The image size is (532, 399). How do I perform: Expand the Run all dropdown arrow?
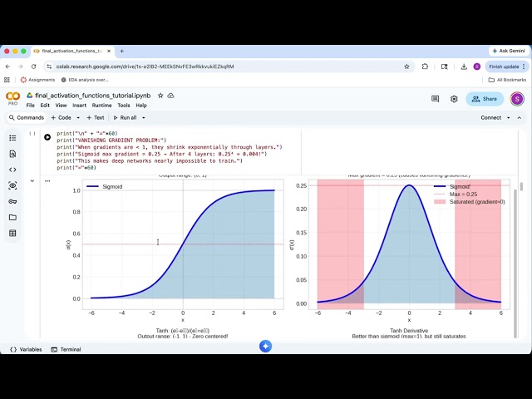(x=144, y=118)
